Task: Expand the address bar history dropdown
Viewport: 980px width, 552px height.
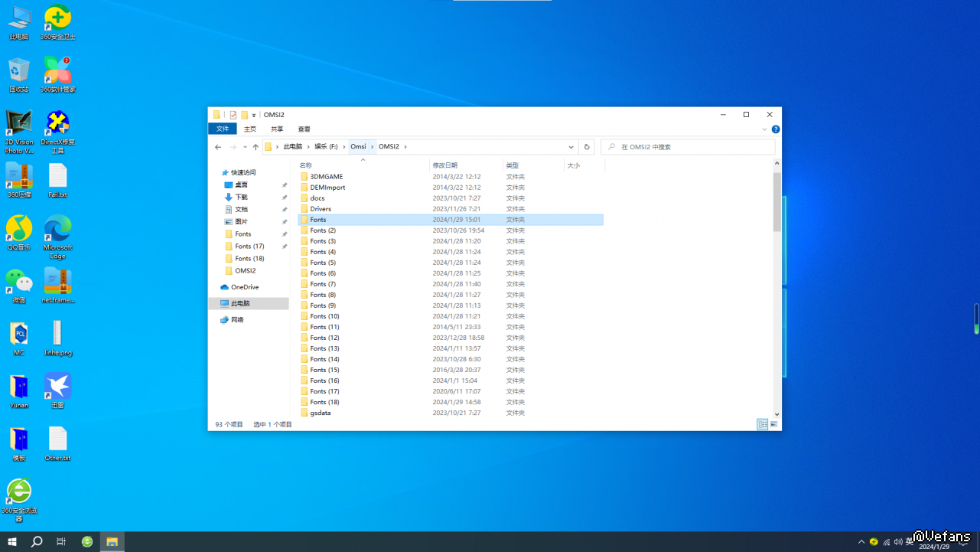Action: point(571,147)
